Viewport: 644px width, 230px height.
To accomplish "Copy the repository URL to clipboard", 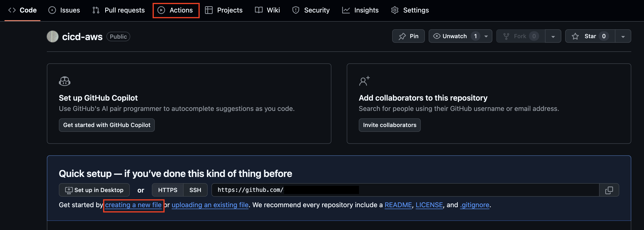I will (609, 190).
